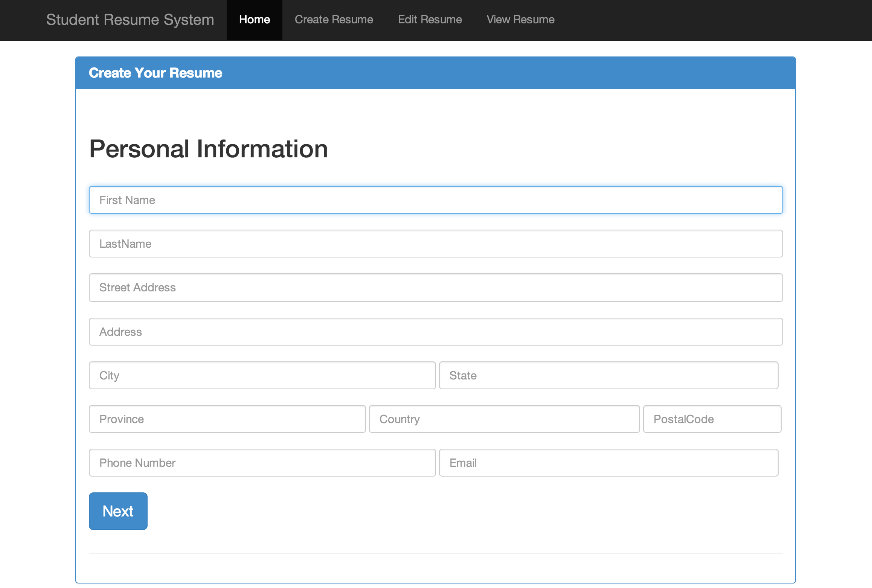The image size is (872, 588).
Task: Select the Province field
Action: click(x=227, y=419)
